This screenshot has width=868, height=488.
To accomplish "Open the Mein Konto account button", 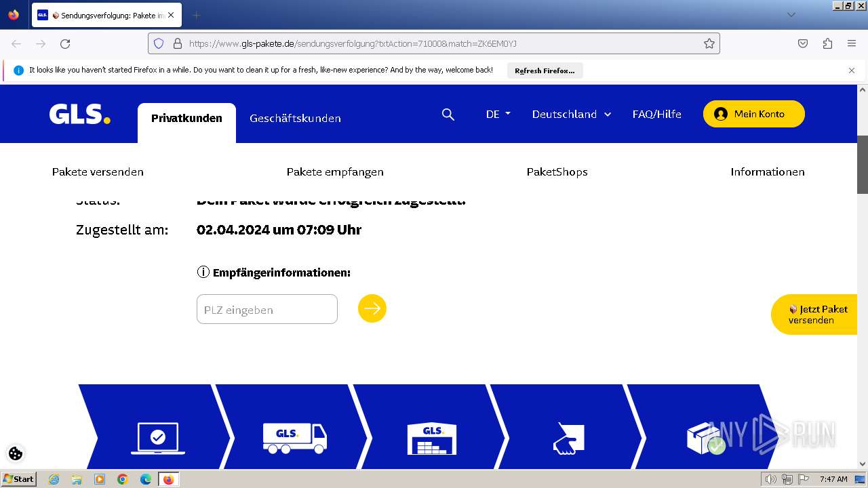I will pos(753,114).
